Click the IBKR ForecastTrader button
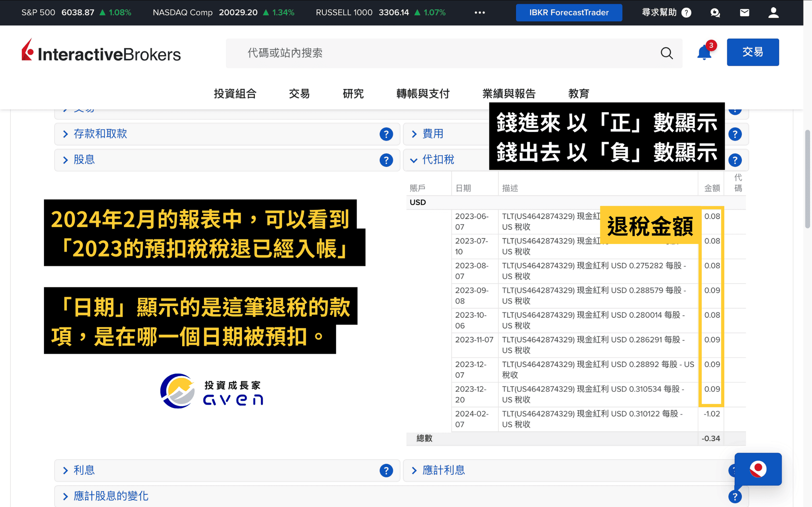 coord(569,13)
